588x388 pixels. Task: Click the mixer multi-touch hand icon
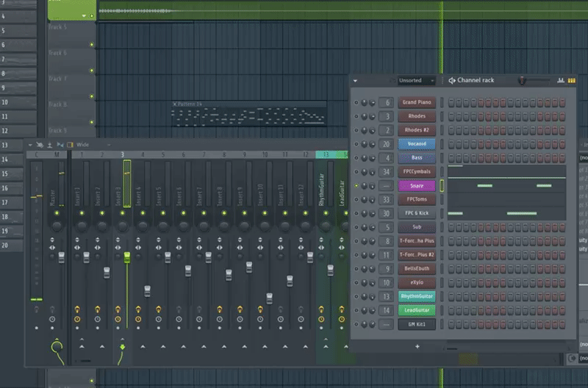[40, 145]
